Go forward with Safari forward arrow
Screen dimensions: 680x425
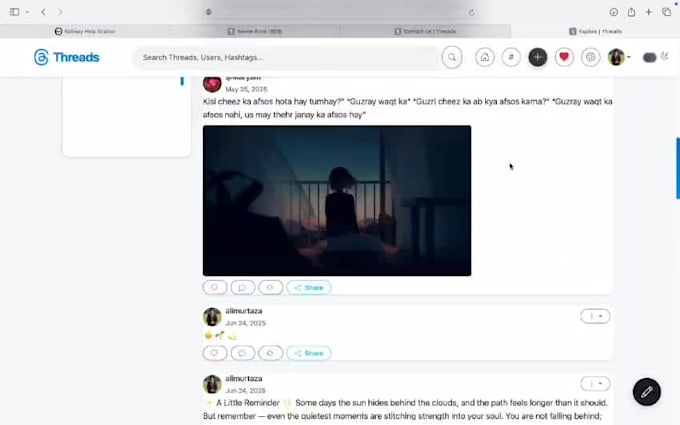coord(60,12)
